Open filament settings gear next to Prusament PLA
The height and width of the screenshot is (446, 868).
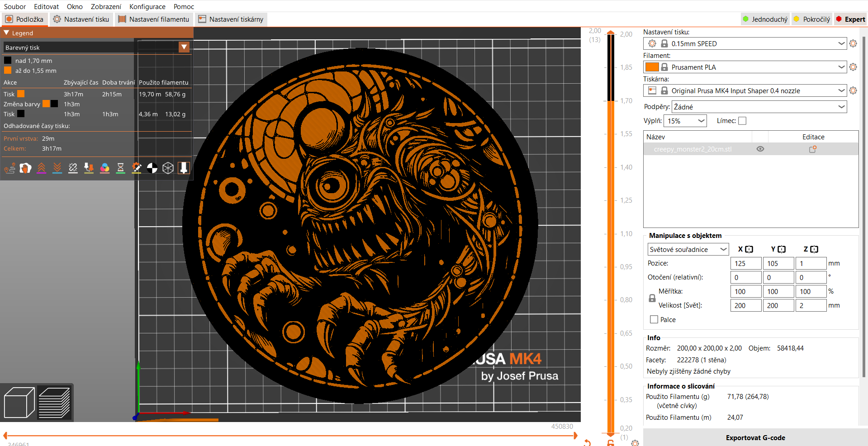[x=853, y=67]
